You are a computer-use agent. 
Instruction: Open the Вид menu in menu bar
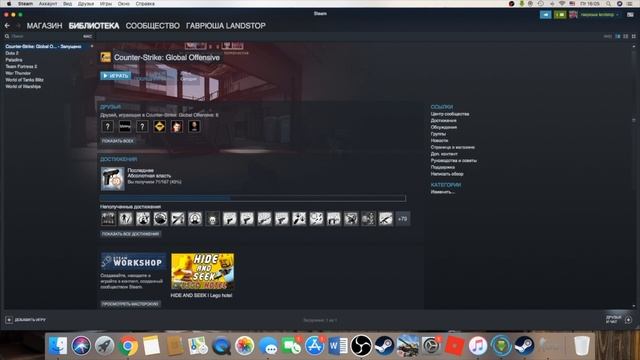point(67,4)
